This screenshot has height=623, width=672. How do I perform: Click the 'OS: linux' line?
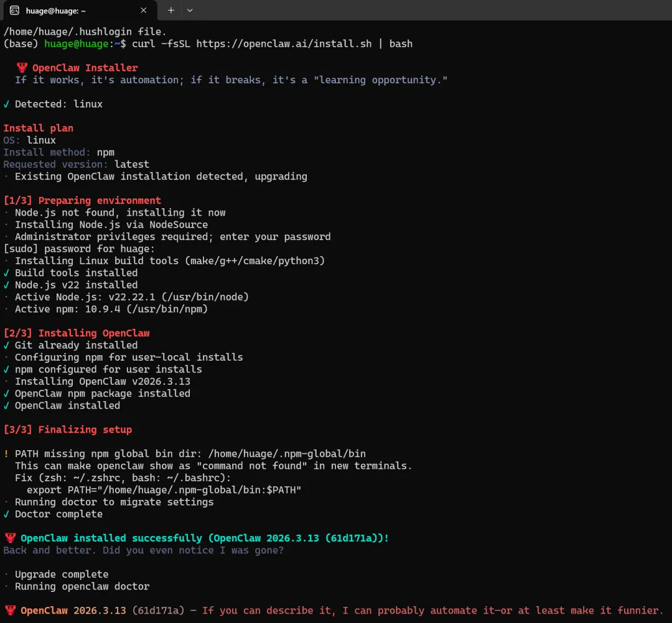(30, 140)
